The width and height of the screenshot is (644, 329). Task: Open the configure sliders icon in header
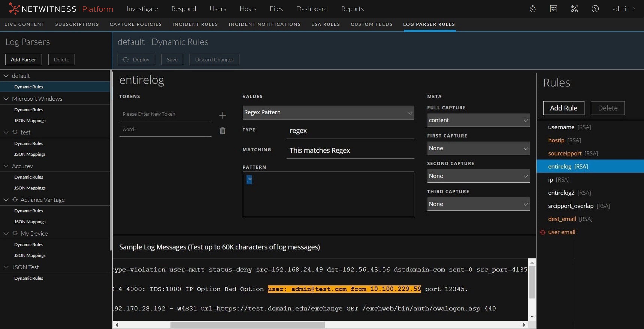[x=553, y=9]
